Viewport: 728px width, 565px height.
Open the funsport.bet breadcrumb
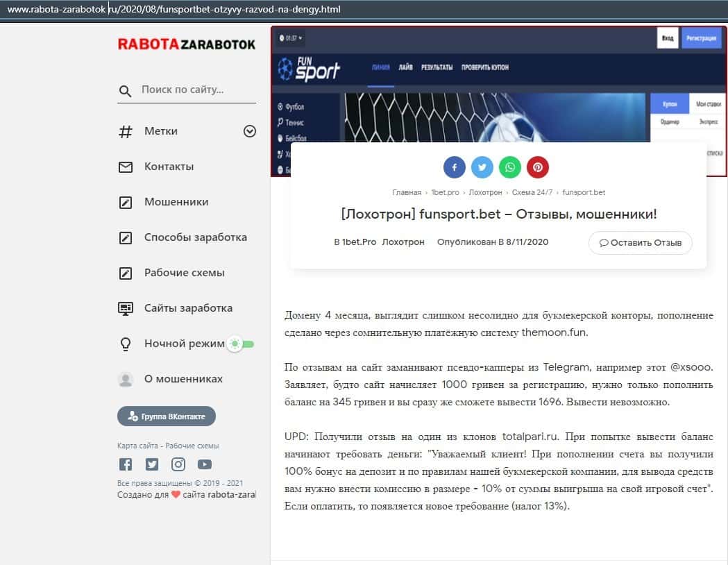(584, 192)
